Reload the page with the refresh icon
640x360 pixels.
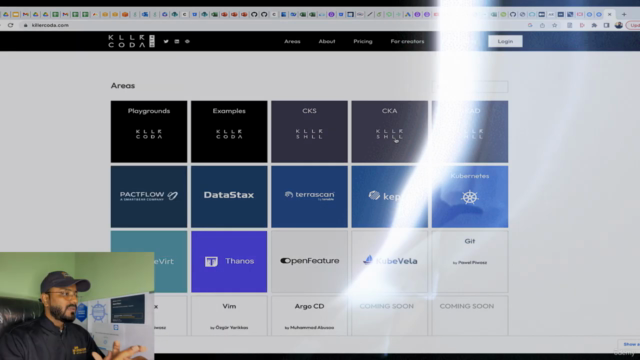point(11,25)
